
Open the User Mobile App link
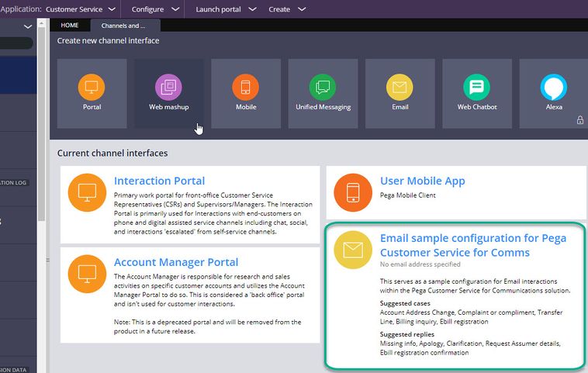[423, 181]
